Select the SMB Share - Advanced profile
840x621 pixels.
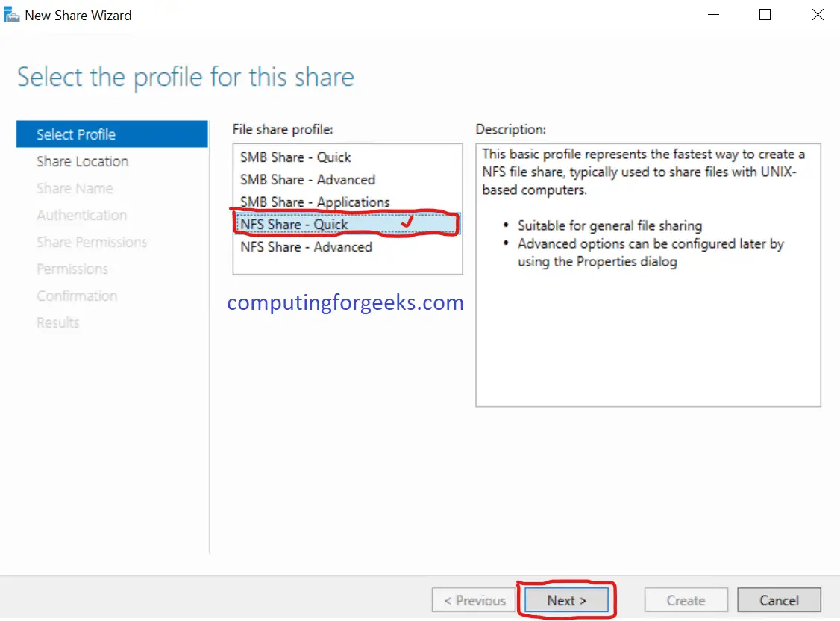(307, 179)
